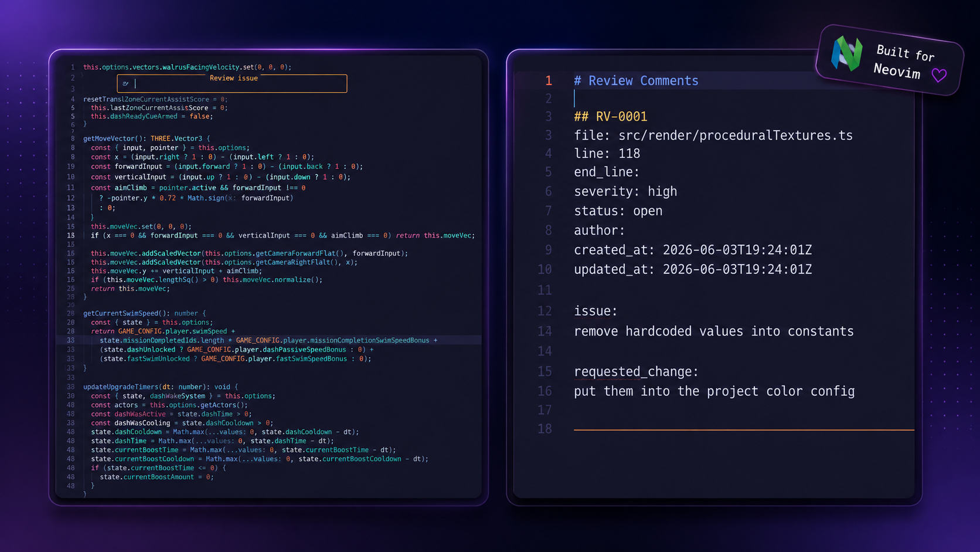Viewport: 980px width, 552px height.
Task: Click the purple heart icon in the badge
Action: pyautogui.click(x=939, y=75)
